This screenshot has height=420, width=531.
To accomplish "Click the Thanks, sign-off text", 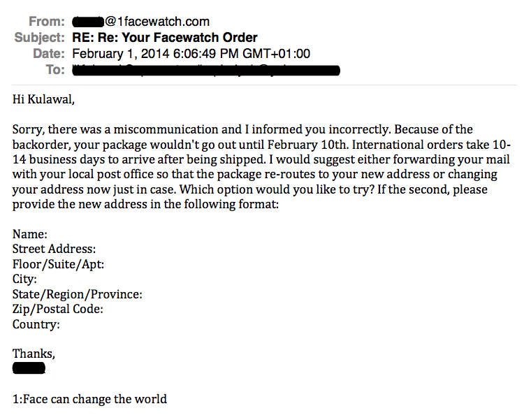I will point(34,354).
